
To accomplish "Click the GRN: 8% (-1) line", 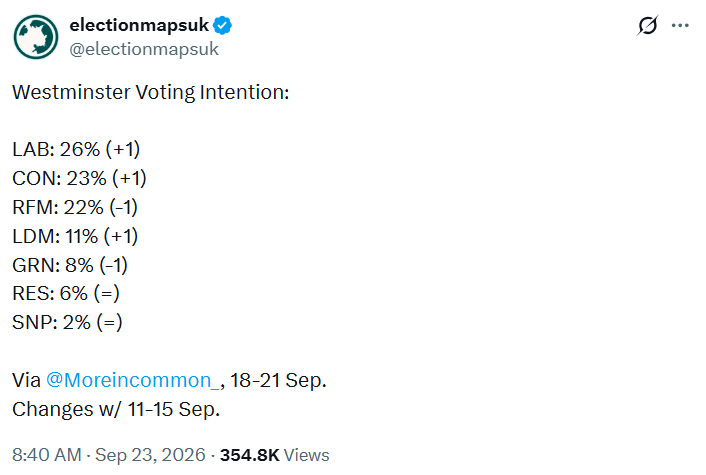I will tap(70, 265).
